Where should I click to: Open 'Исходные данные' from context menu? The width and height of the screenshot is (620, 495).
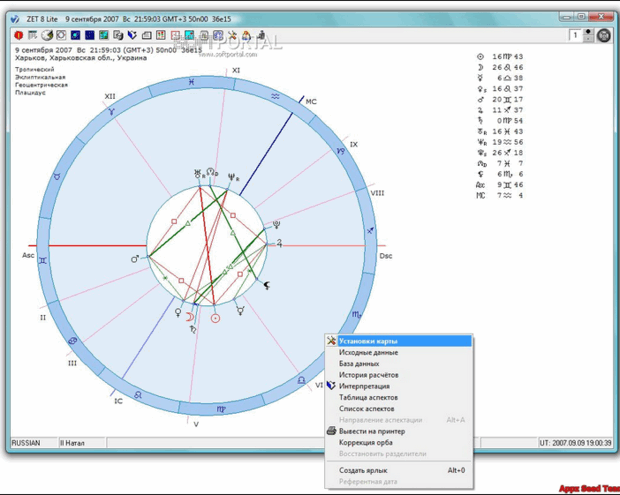tap(368, 352)
